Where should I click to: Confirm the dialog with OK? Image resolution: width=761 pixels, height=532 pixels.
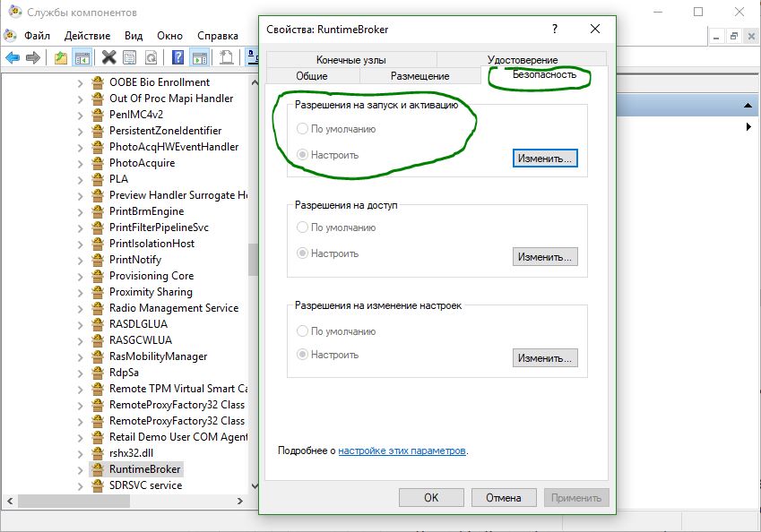click(431, 498)
